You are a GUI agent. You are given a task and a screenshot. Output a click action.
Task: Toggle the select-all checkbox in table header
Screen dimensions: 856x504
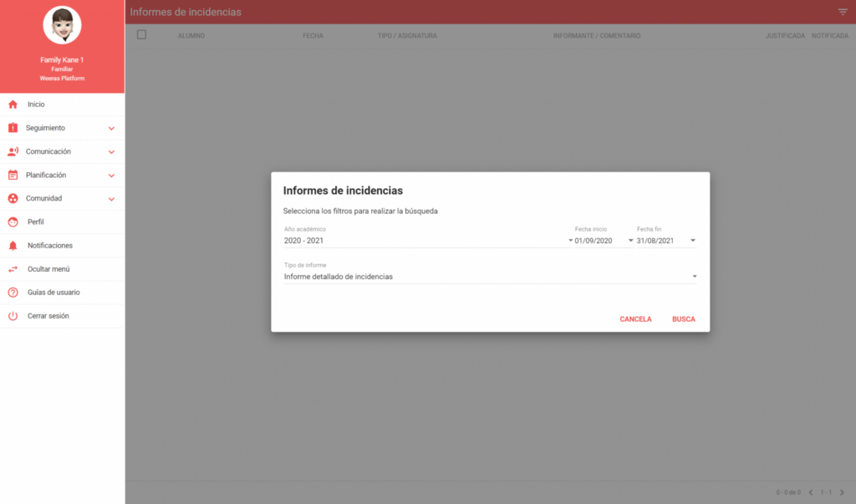(x=141, y=35)
